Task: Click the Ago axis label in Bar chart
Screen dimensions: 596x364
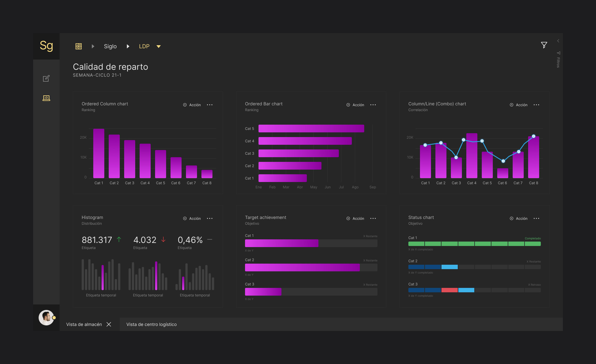Action: (355, 187)
